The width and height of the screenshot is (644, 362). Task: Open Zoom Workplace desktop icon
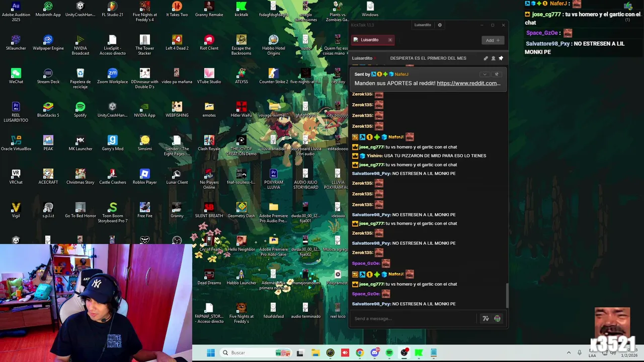click(x=112, y=76)
